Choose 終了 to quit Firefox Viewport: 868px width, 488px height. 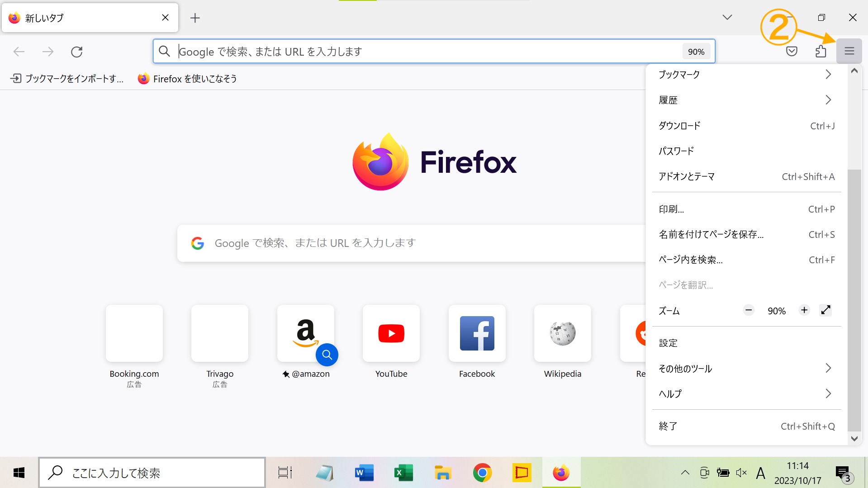pyautogui.click(x=746, y=426)
